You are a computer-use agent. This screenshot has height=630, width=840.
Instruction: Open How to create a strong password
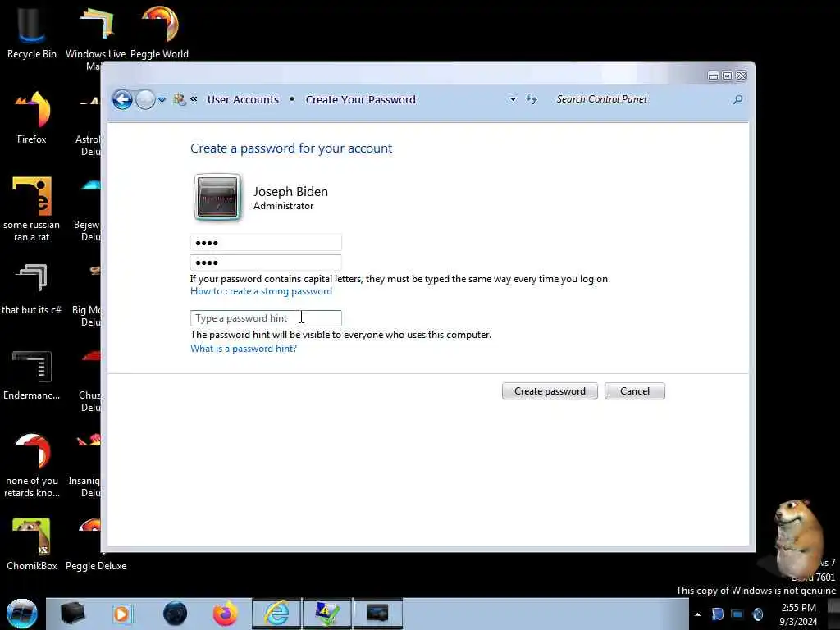coord(261,291)
